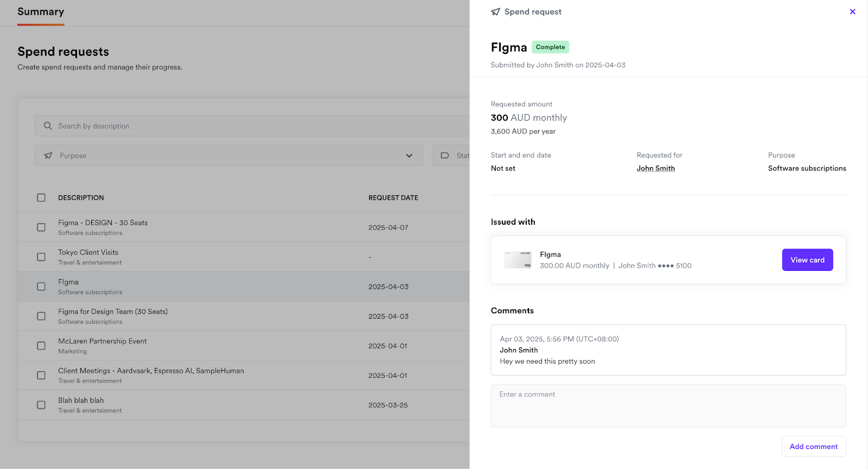This screenshot has height=469, width=868.
Task: Click the Software subscriptions purpose value
Action: tap(807, 168)
